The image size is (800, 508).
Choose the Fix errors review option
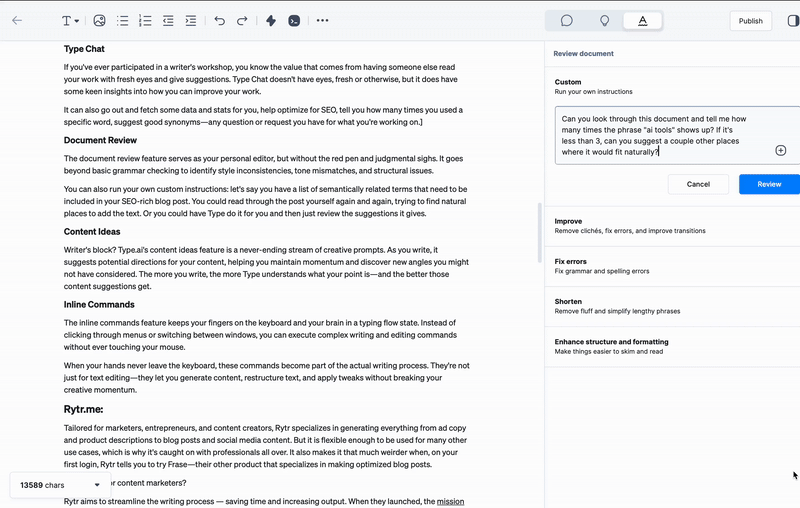(672, 266)
